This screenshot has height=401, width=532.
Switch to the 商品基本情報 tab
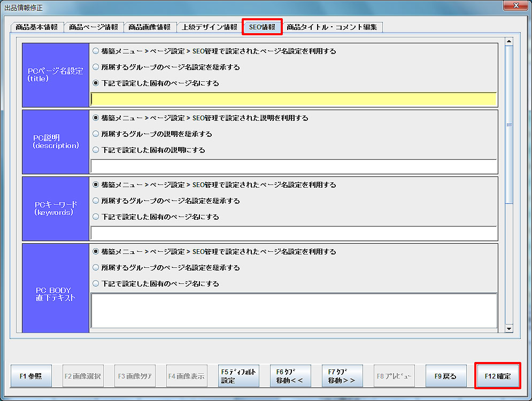pos(37,27)
